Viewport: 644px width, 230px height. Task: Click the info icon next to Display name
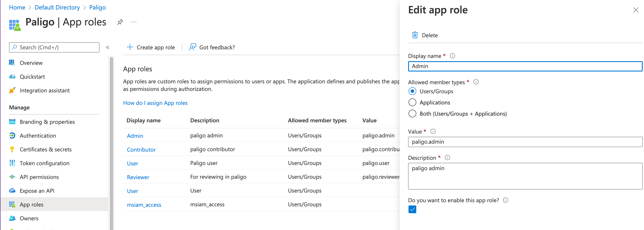[452, 56]
